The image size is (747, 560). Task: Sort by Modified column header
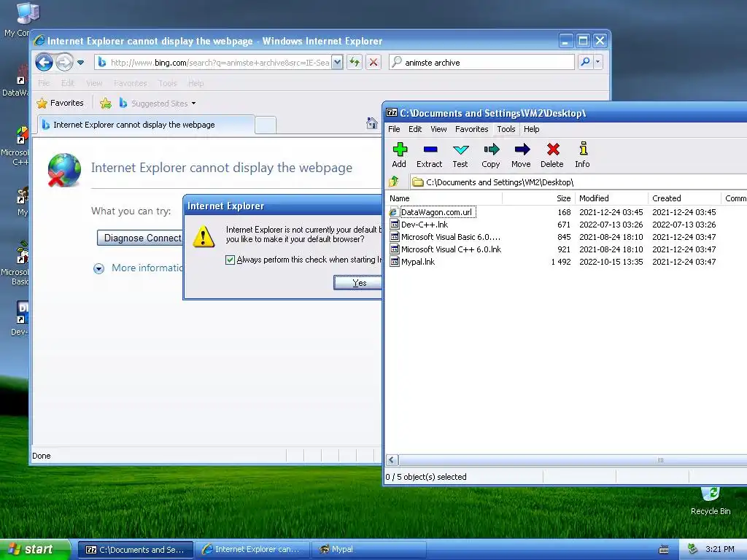[611, 198]
